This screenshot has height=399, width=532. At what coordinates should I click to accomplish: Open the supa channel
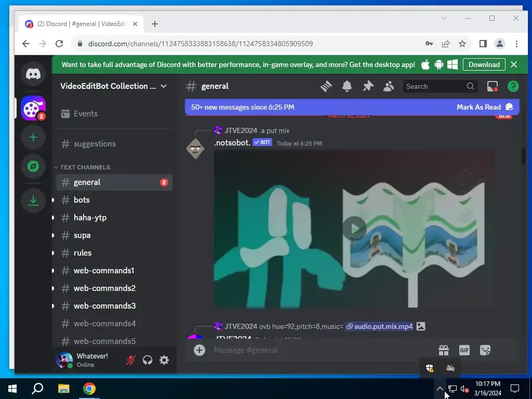pos(114,235)
